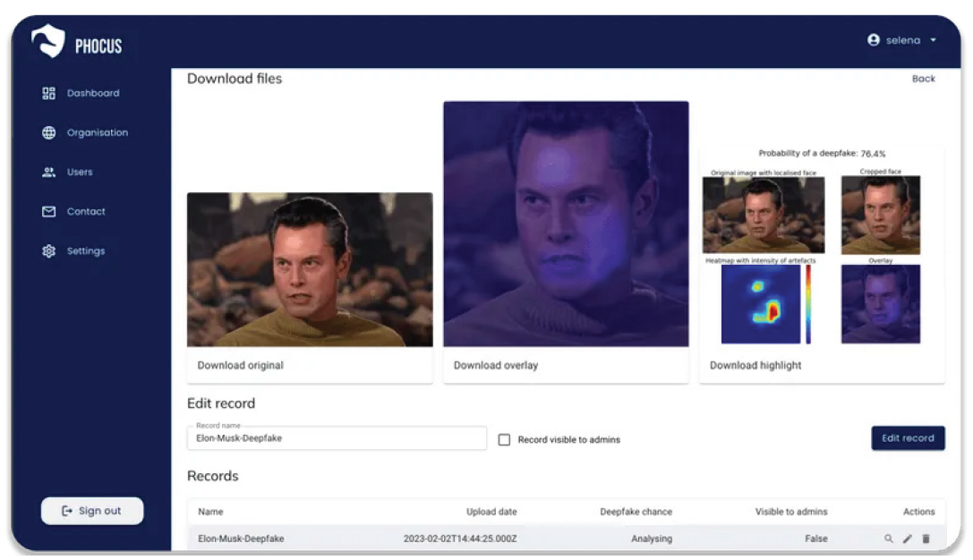Edit Elon-Musk-Deepfake row with pencil icon
This screenshot has height=560, width=973.
pyautogui.click(x=908, y=539)
